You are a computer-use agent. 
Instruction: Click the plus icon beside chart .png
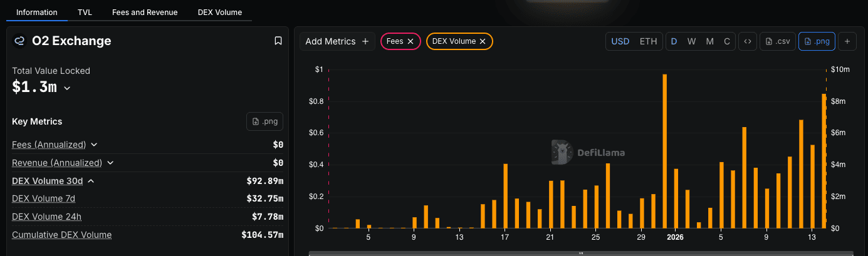point(847,41)
